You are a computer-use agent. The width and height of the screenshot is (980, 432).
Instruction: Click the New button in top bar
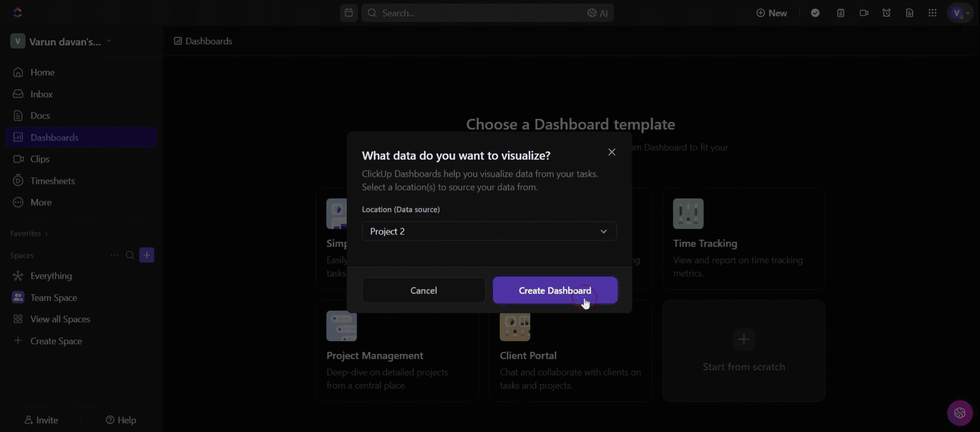pyautogui.click(x=772, y=13)
